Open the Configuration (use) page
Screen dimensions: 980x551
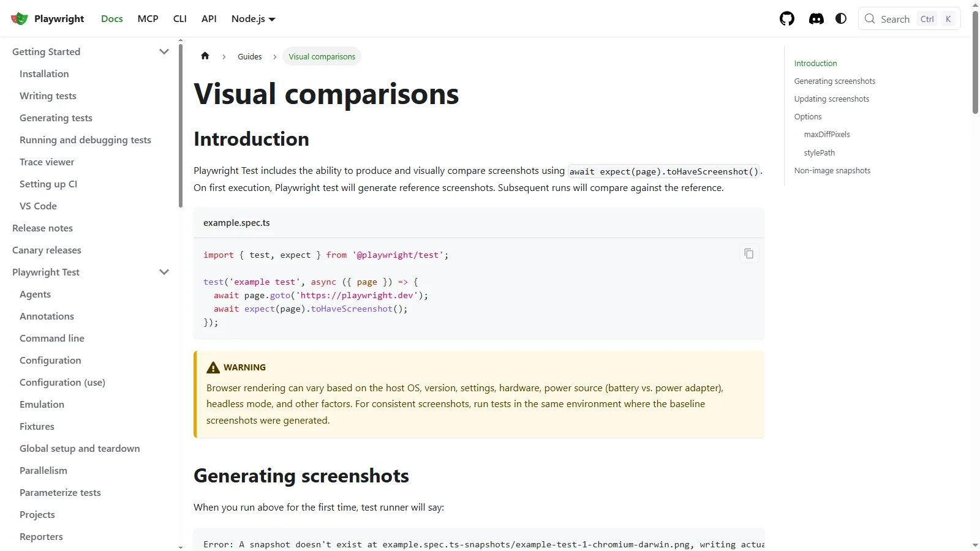click(x=62, y=382)
